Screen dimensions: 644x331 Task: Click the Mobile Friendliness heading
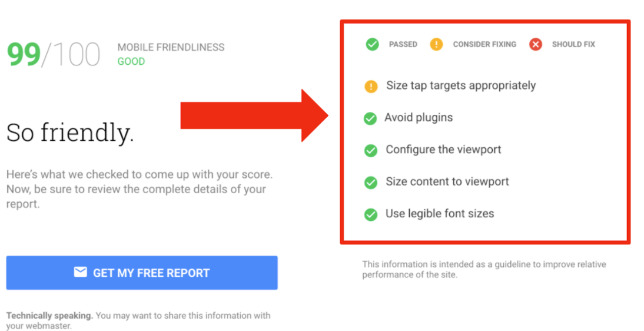171,47
